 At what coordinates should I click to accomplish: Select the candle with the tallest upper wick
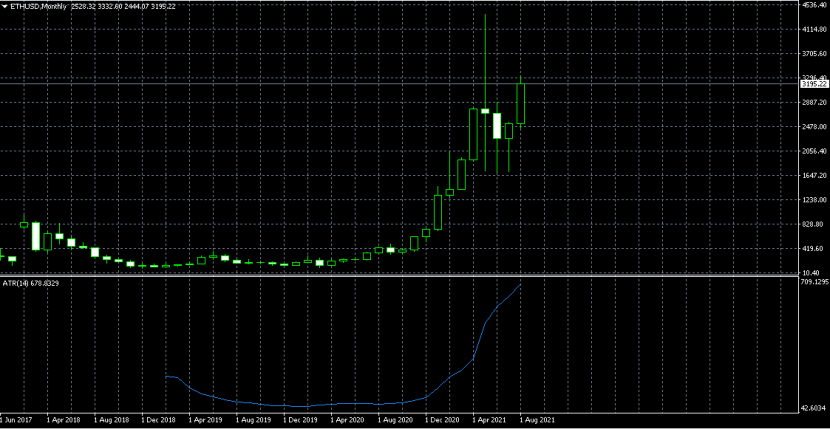click(x=485, y=111)
